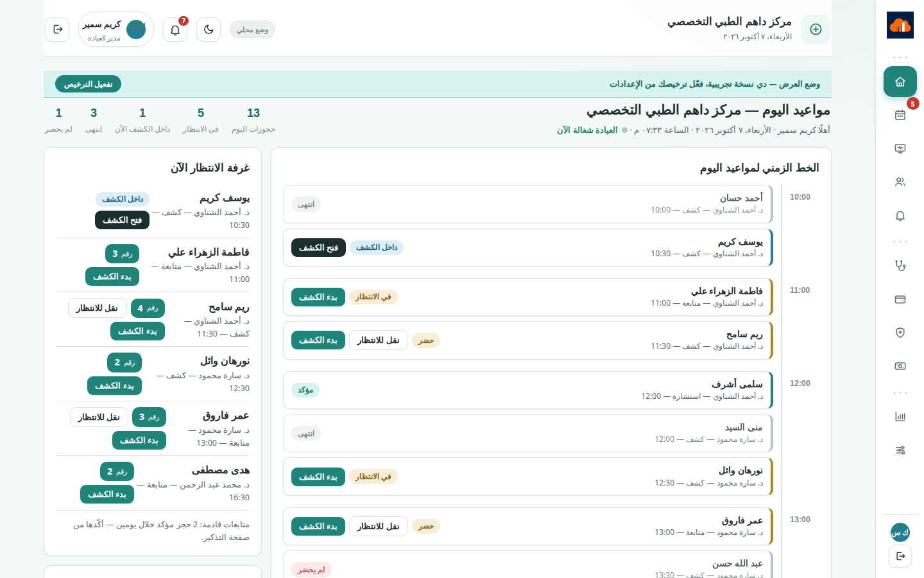The height and width of the screenshot is (578, 924).
Task: Click غرفة الانتظار الآن panel heading
Action: tap(210, 168)
